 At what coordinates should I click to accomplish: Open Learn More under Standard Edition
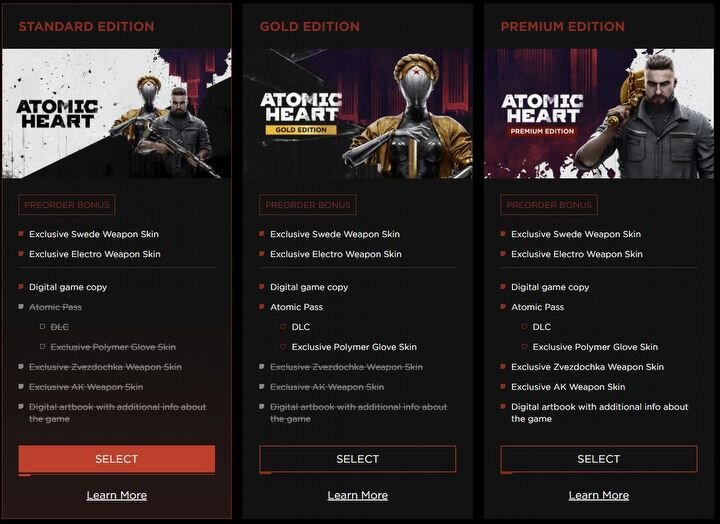(117, 495)
